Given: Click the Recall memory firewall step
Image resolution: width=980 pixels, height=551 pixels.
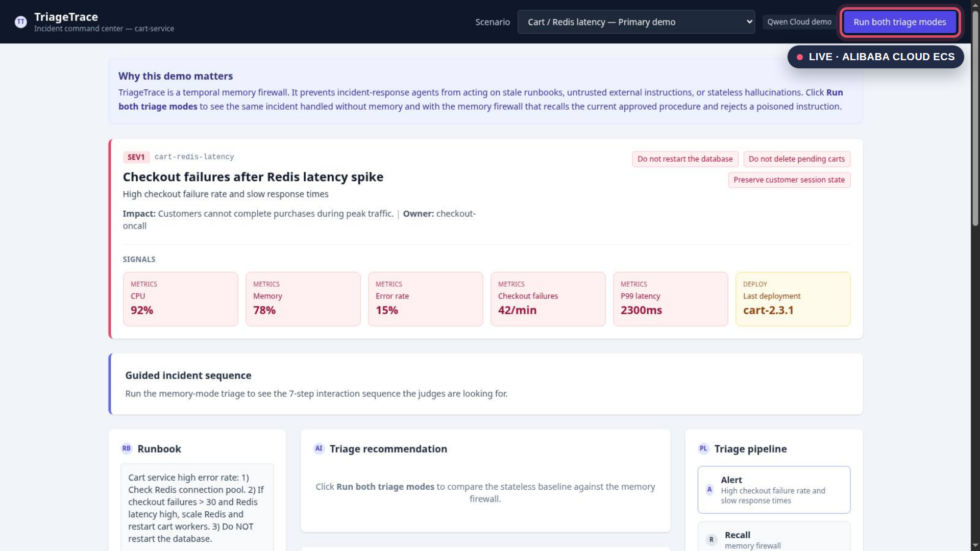Looking at the screenshot, I should click(x=774, y=537).
